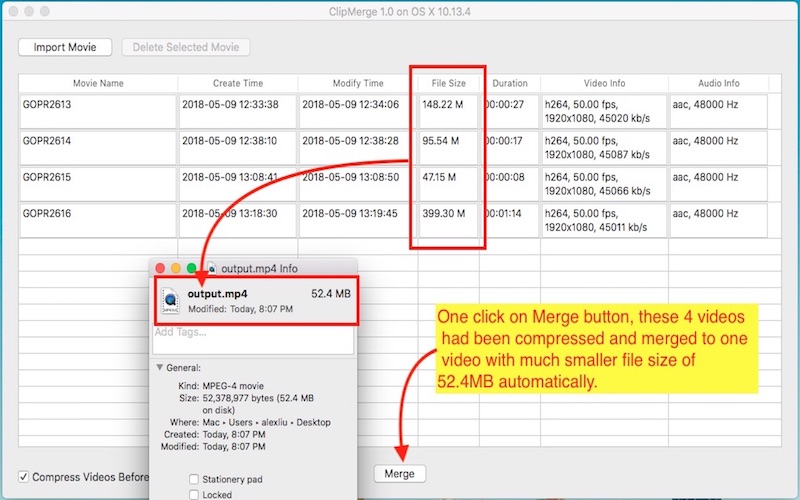Viewport: 800px width, 500px height.
Task: Click file size 95.54 M cell
Action: (448, 147)
